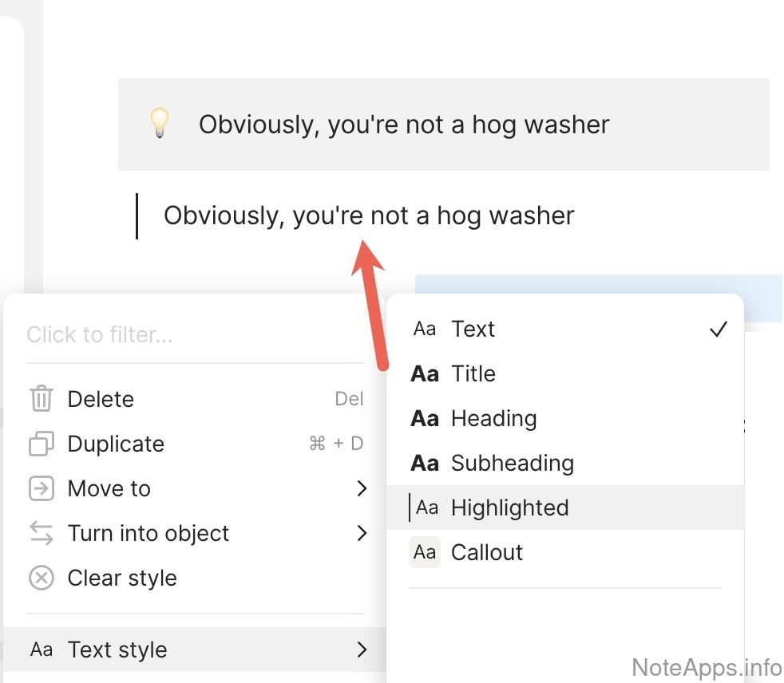Apply the Heading text style
784x683 pixels.
tap(493, 418)
